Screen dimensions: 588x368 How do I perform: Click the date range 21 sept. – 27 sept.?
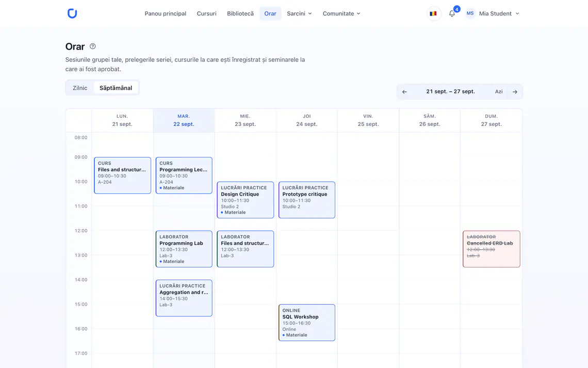(450, 91)
